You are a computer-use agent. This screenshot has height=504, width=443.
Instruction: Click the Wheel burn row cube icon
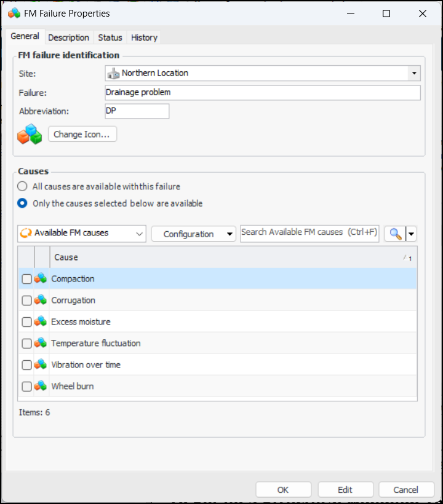(x=41, y=386)
